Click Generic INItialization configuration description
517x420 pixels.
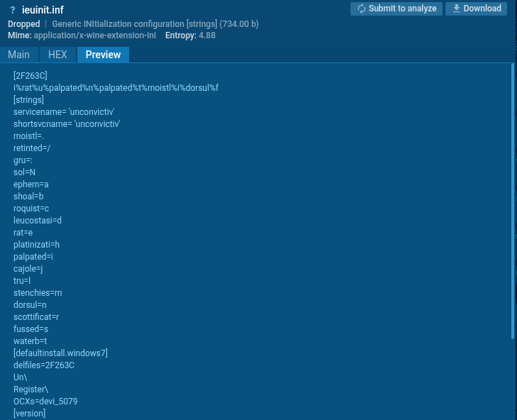click(155, 24)
